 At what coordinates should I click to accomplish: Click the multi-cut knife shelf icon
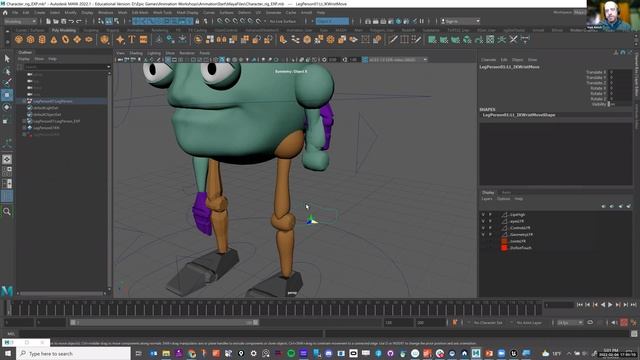click(x=393, y=40)
